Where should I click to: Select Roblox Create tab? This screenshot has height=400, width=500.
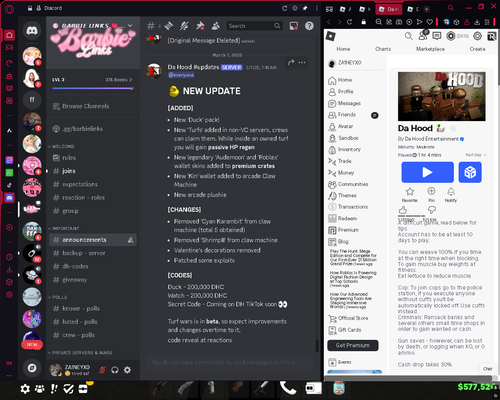click(477, 49)
